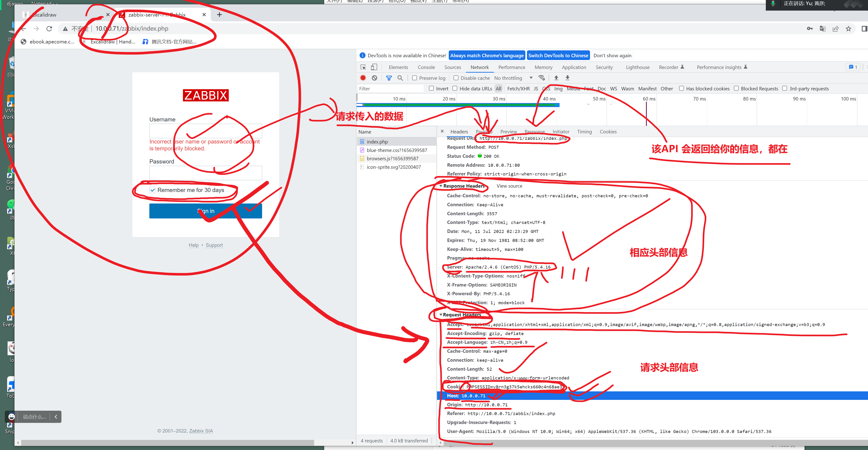This screenshot has height=450, width=868.
Task: Click the Zabbix SIA footer link
Action: click(x=201, y=431)
